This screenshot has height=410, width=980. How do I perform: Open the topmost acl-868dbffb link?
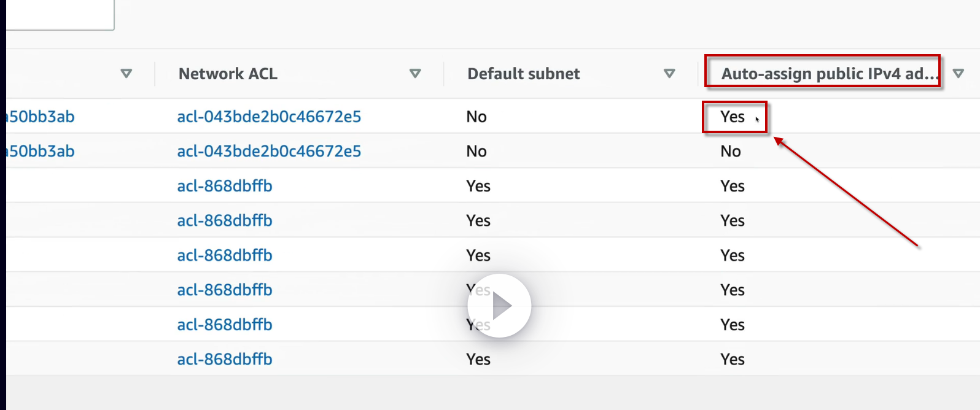click(225, 186)
